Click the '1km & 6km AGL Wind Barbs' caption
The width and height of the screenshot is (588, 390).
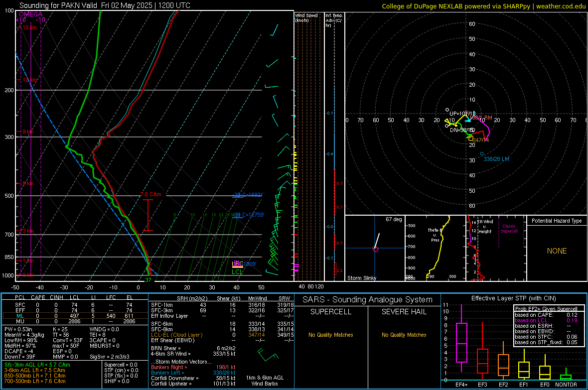(265, 381)
